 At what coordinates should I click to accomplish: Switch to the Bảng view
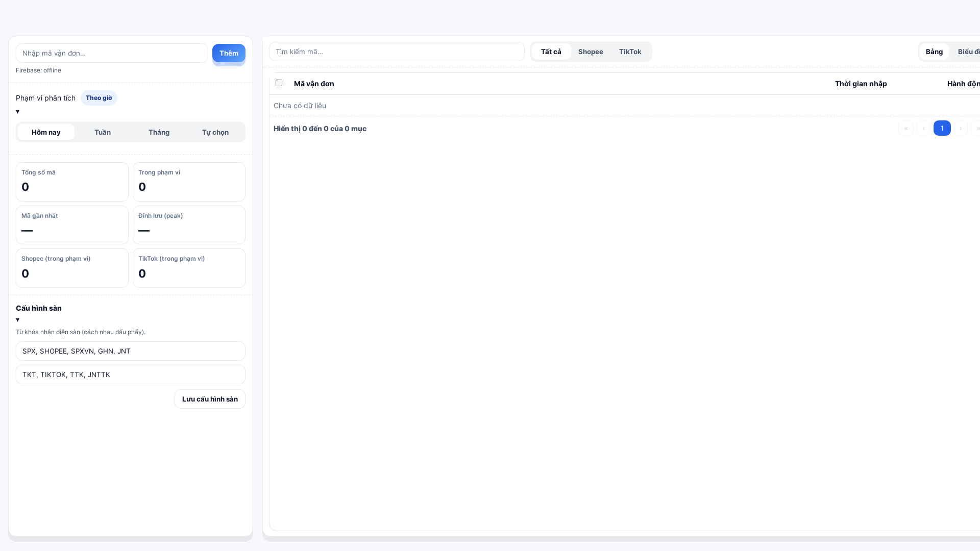pyautogui.click(x=934, y=52)
